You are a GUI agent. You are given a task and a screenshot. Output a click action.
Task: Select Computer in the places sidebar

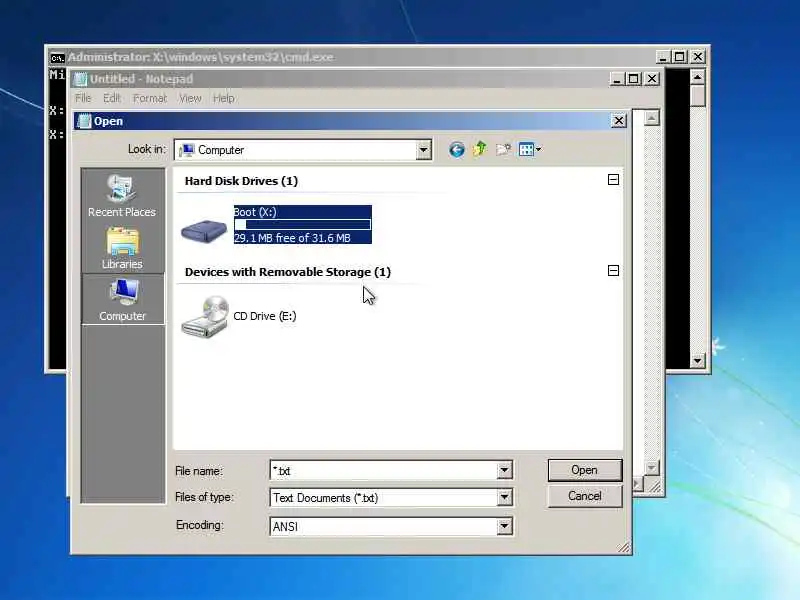click(122, 300)
